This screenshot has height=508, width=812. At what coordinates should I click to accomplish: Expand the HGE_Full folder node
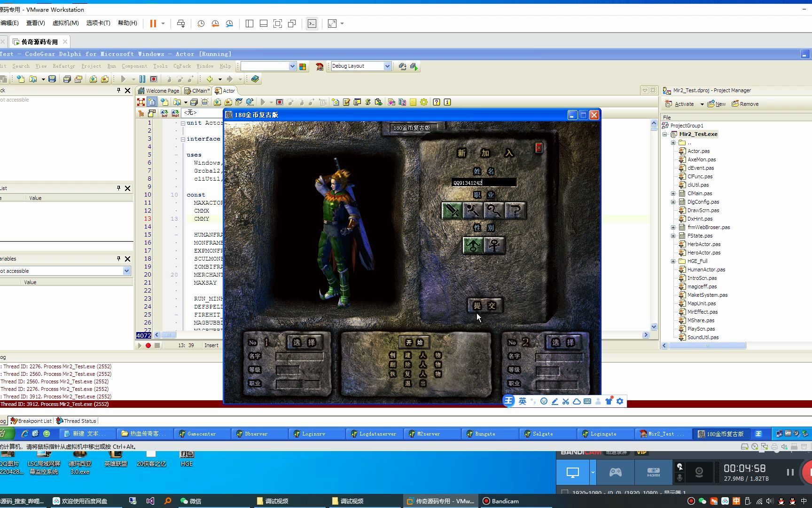[673, 261]
